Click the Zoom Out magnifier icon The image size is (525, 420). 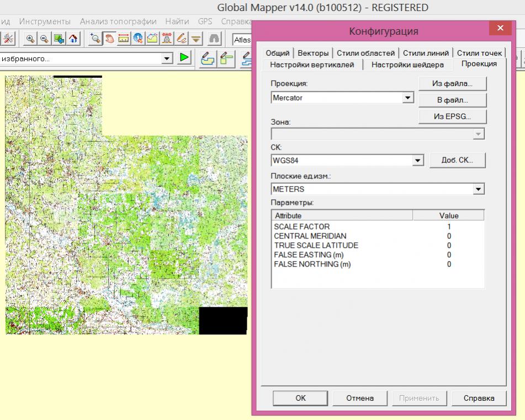tap(44, 39)
